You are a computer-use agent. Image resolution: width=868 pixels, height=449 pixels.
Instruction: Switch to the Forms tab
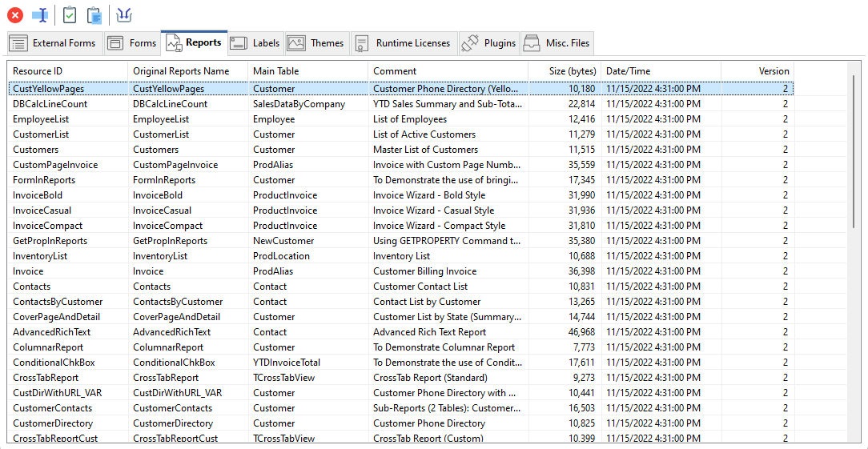tap(132, 43)
